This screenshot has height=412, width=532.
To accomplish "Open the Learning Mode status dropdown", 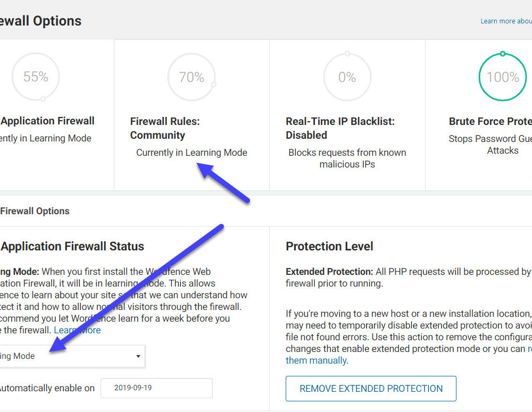I will click(x=72, y=356).
